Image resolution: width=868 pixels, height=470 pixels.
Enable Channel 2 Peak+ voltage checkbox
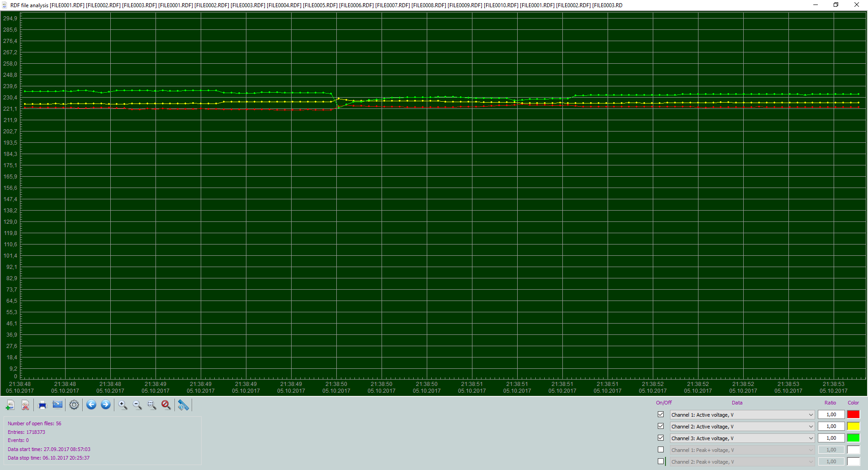[x=660, y=461]
